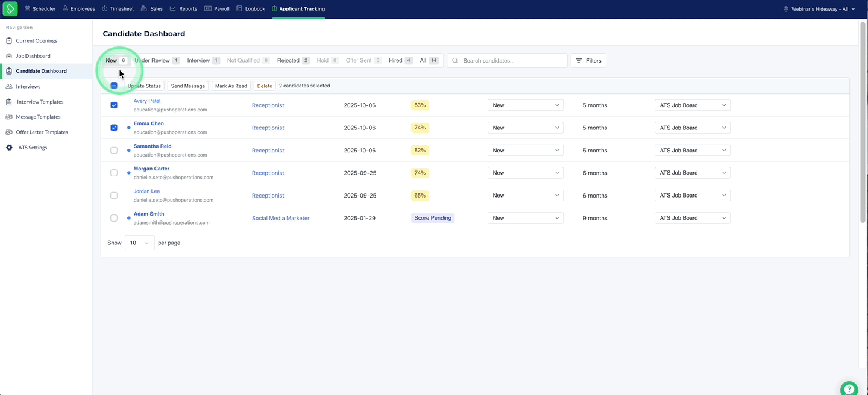Expand the per page count dropdown
This screenshot has width=868, height=395.
coord(139,243)
